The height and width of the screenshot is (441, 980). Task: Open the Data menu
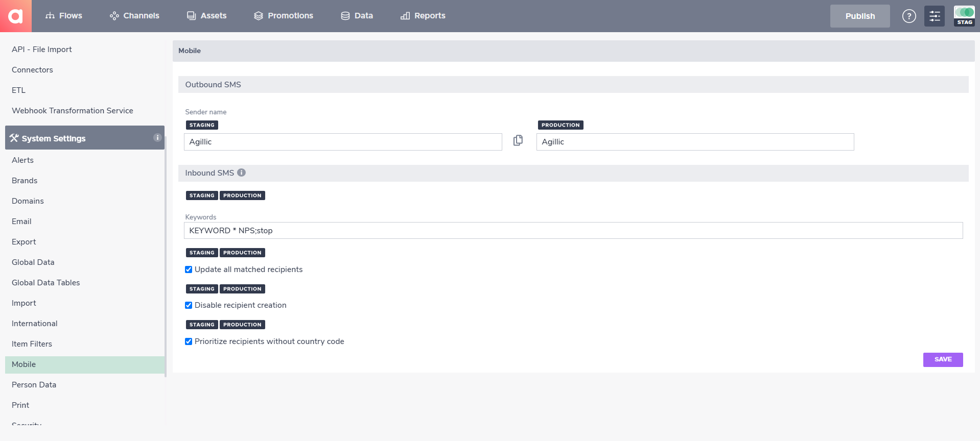[x=357, y=16]
